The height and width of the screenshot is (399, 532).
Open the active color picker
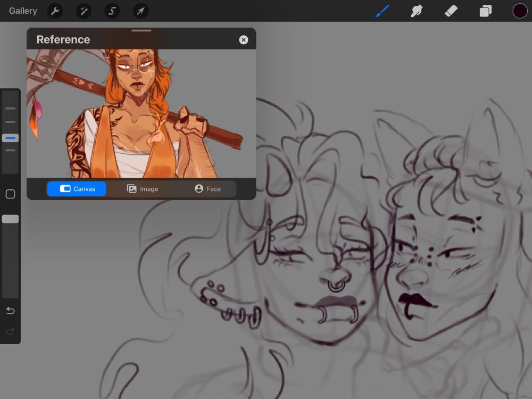(x=520, y=11)
